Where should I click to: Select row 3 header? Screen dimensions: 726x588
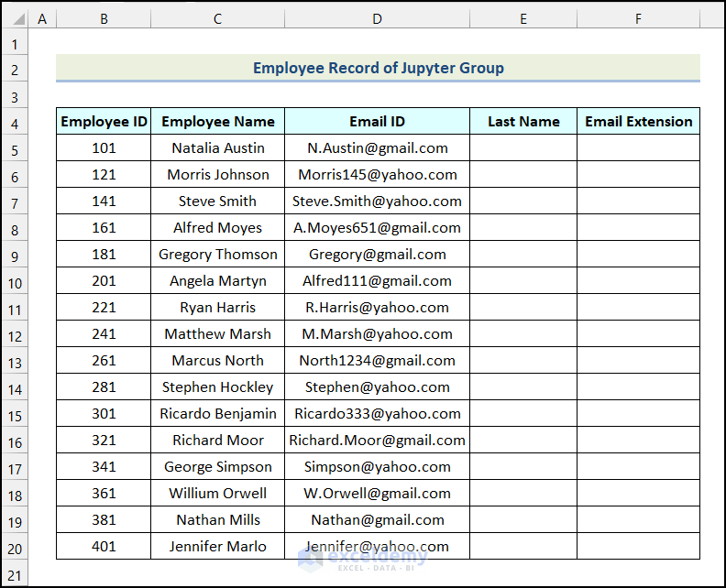[x=15, y=97]
